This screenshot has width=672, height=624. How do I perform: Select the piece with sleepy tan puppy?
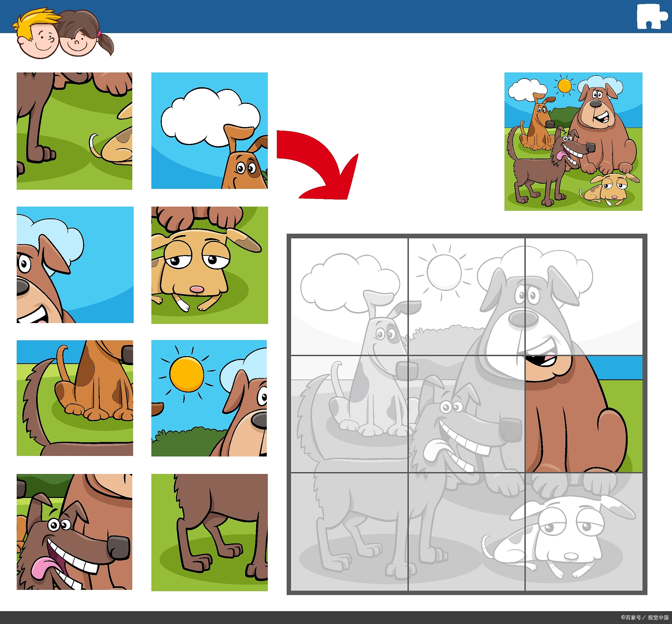pos(210,266)
